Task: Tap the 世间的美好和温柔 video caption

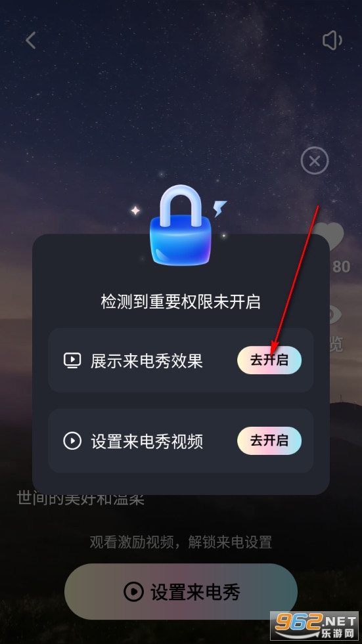Action: pos(81,499)
